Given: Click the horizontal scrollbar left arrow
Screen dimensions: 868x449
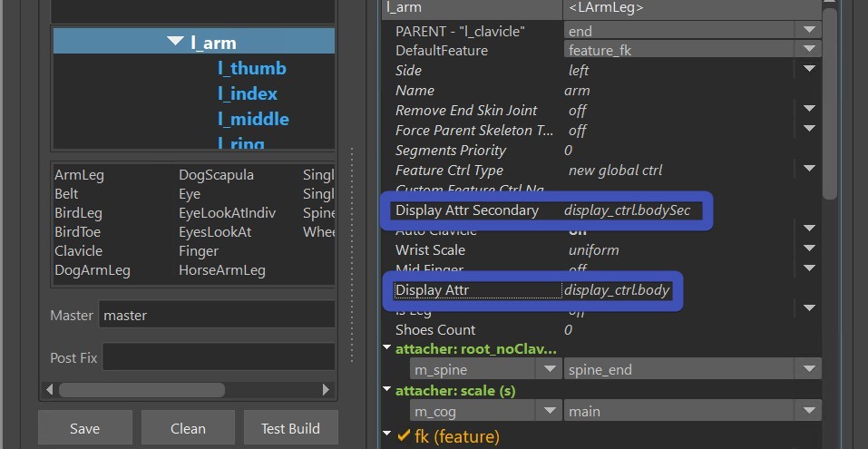Looking at the screenshot, I should [49, 389].
